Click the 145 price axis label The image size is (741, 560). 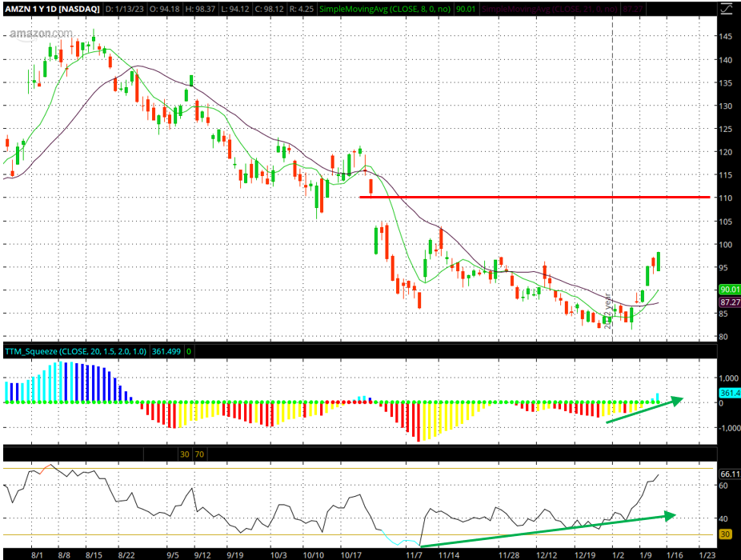pyautogui.click(x=726, y=36)
